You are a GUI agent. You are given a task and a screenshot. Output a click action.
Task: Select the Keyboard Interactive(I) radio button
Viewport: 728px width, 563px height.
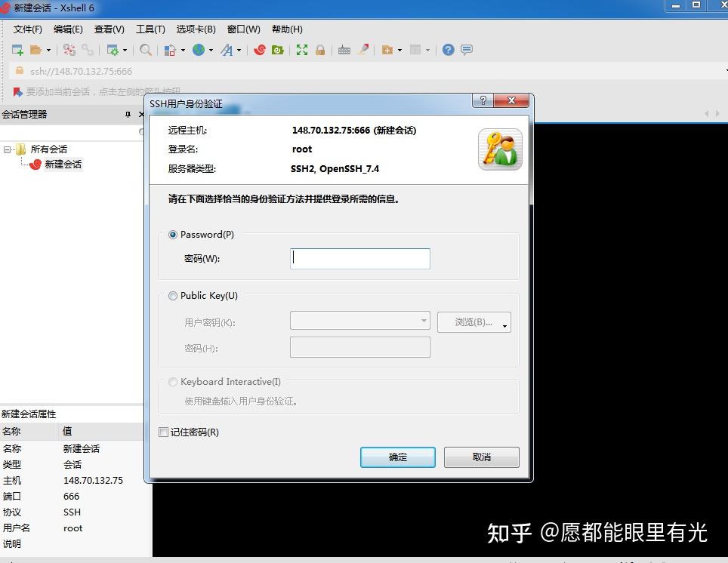pyautogui.click(x=173, y=382)
